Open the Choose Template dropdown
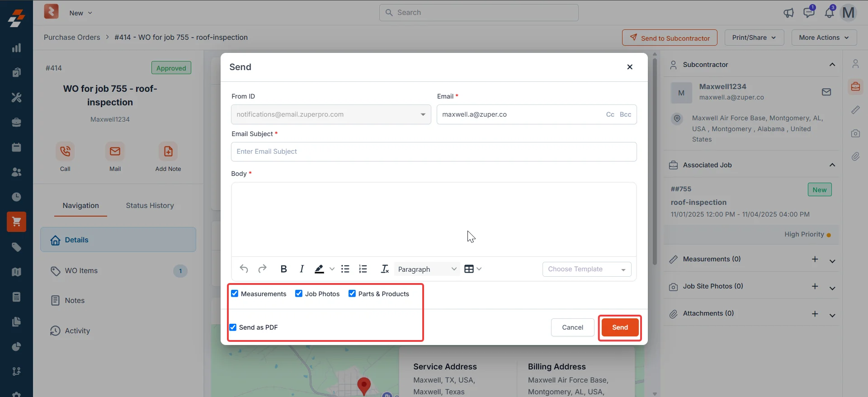This screenshot has width=868, height=397. point(587,269)
